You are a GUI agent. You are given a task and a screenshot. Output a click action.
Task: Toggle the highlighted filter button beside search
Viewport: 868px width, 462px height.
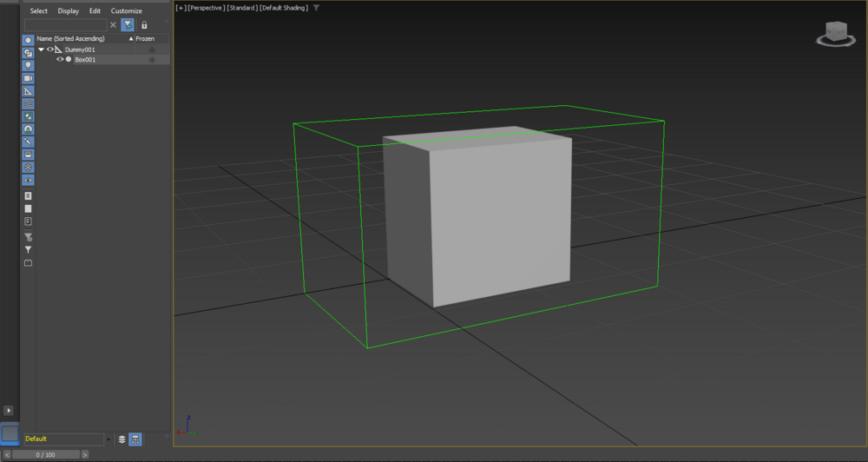click(128, 25)
